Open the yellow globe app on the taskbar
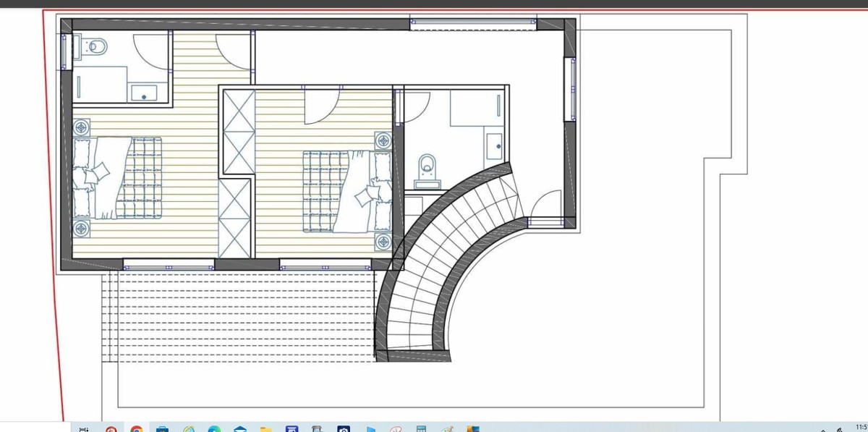 188,427
